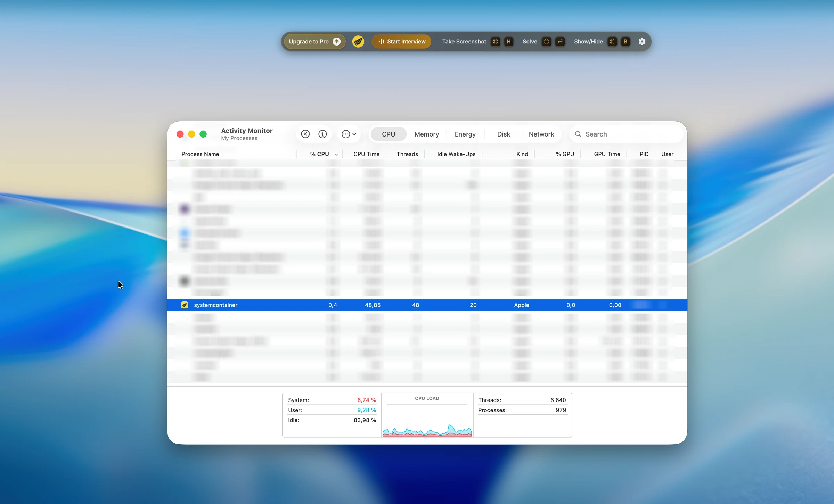Sort by % GPU column header
The image size is (834, 504).
coord(565,154)
